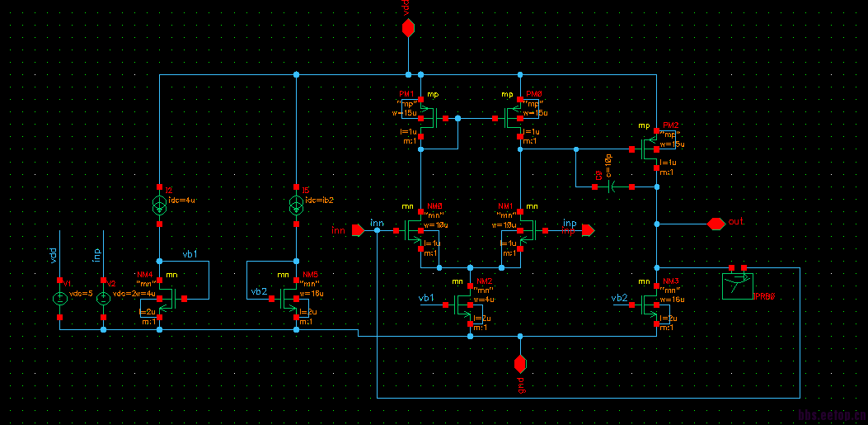Click the inp wire label above V2

tap(97, 255)
